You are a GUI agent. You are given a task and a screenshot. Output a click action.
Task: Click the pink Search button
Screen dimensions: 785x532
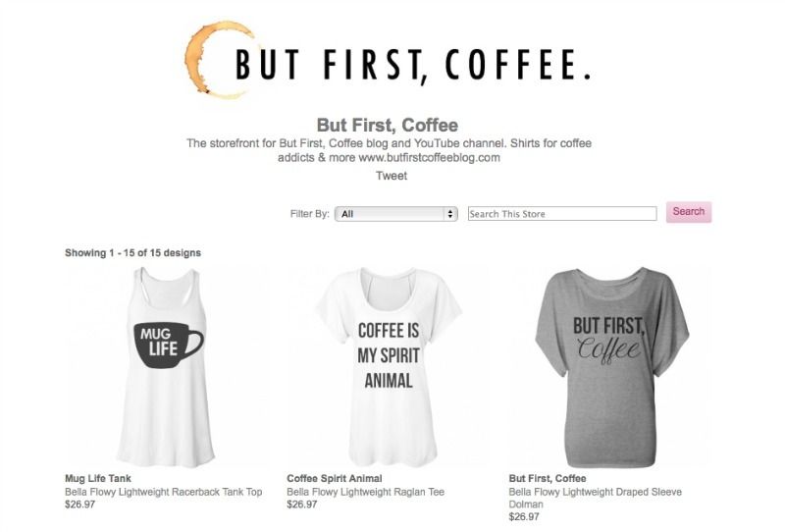[x=689, y=212]
